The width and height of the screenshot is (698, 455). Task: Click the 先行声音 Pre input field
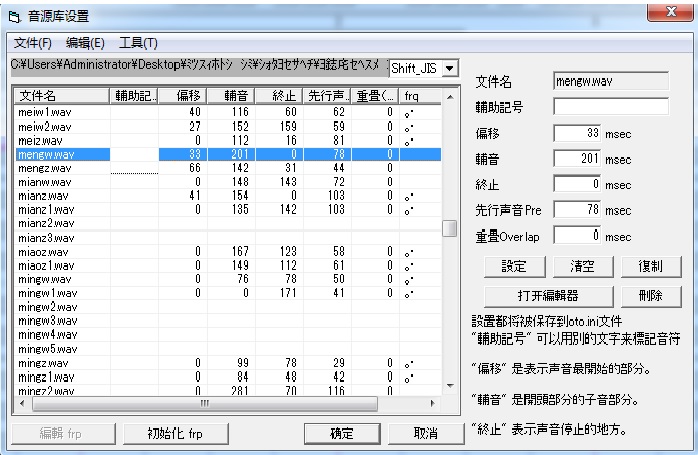pyautogui.click(x=577, y=210)
